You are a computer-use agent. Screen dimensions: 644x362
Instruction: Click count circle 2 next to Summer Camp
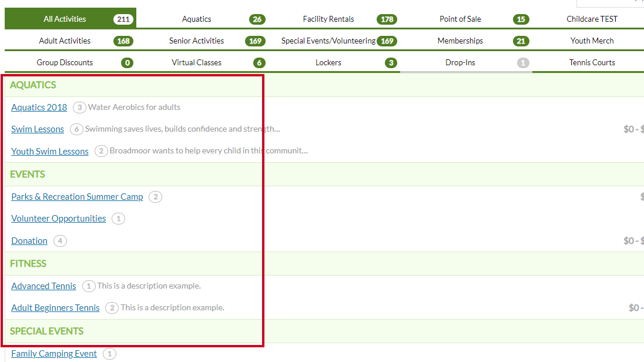155,197
